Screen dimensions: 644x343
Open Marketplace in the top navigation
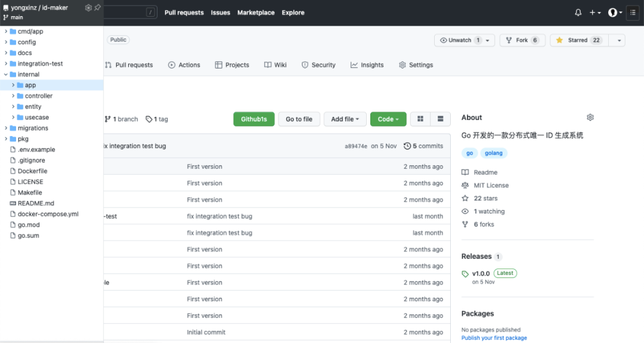pyautogui.click(x=256, y=13)
